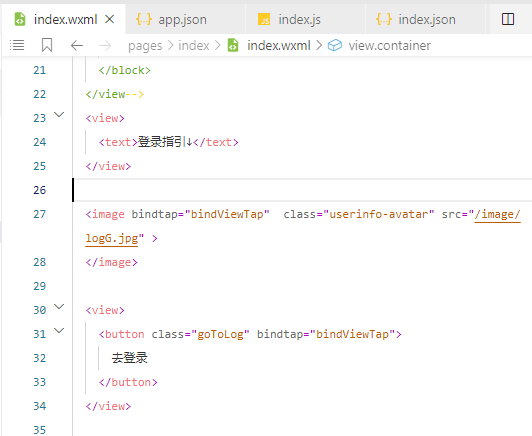
Task: Click the app.json tab's braces icon
Action: (x=144, y=19)
